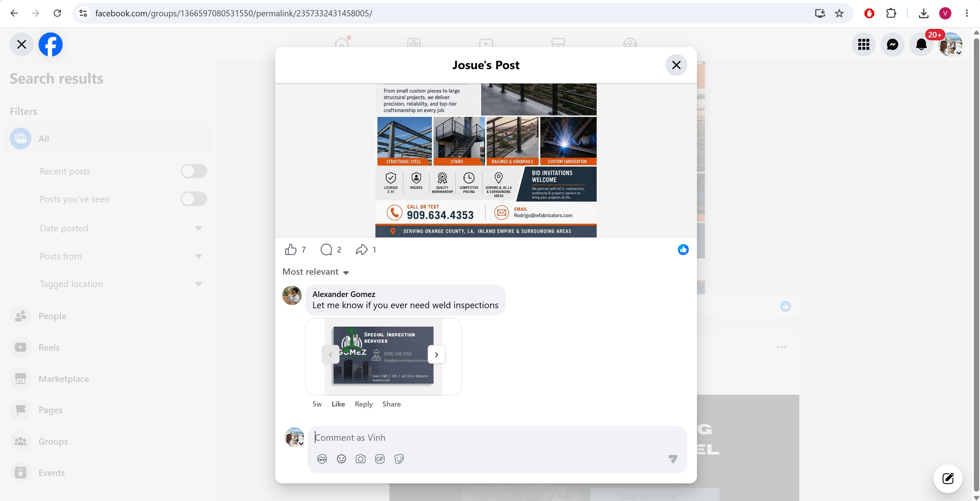The height and width of the screenshot is (501, 980).
Task: Open the Facebook menu grid icon
Action: tap(864, 44)
